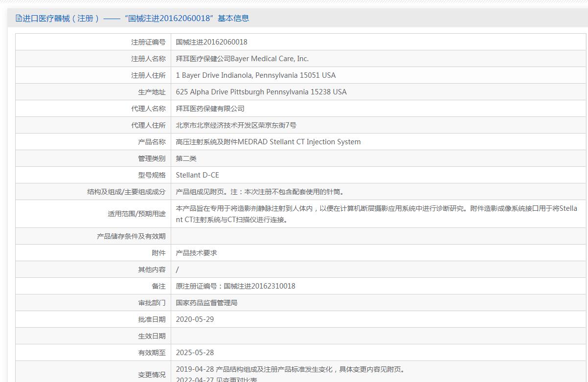
Task: Click the document icon before the page title
Action: [x=19, y=19]
